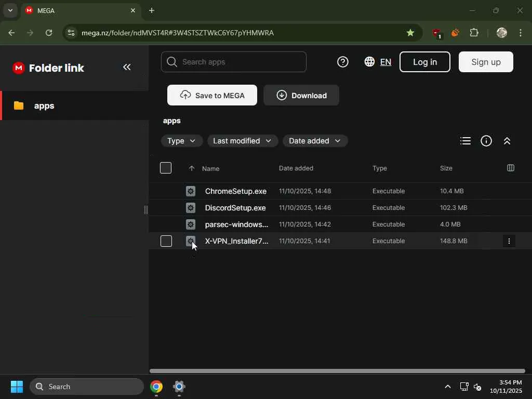This screenshot has width=532, height=399.
Task: View site information icon in address bar
Action: pyautogui.click(x=71, y=33)
